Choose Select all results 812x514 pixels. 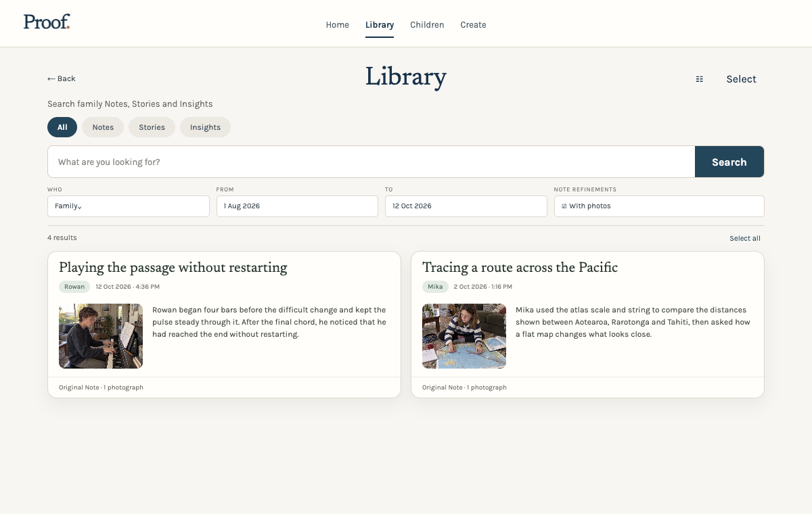tap(745, 238)
